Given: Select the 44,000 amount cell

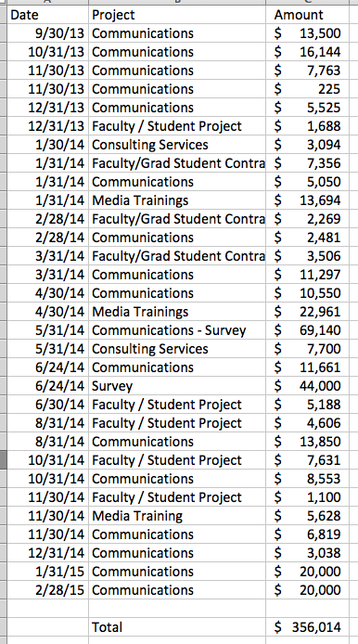Looking at the screenshot, I should pos(307,386).
